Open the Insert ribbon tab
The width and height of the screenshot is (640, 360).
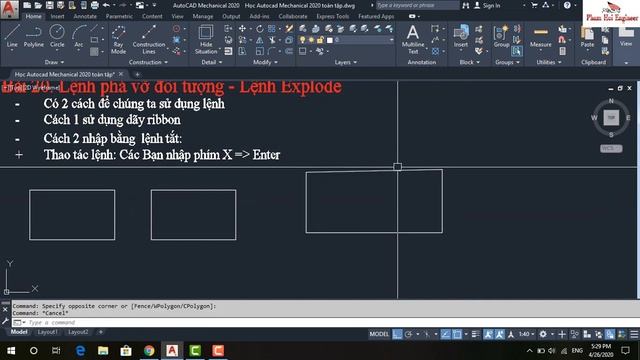pyautogui.click(x=57, y=16)
